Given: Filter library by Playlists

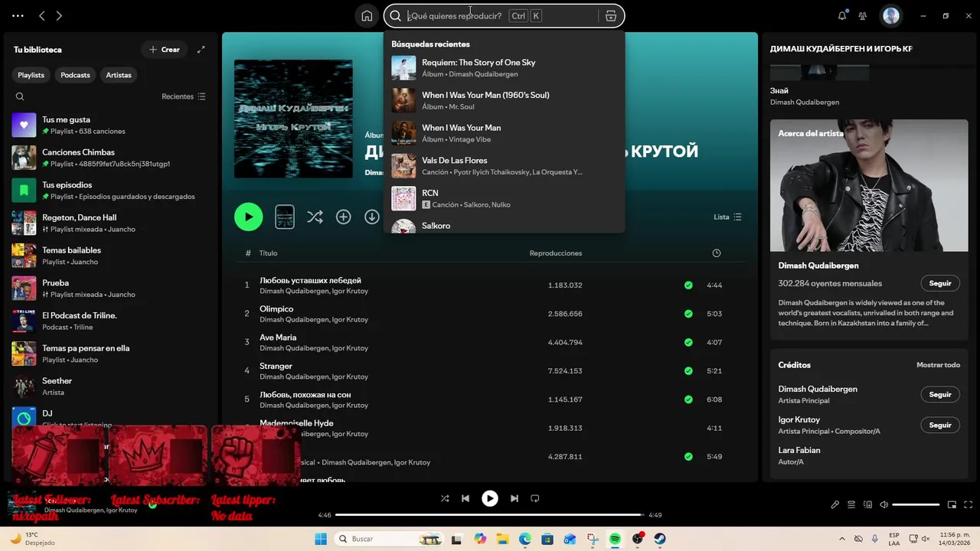Looking at the screenshot, I should (x=31, y=75).
